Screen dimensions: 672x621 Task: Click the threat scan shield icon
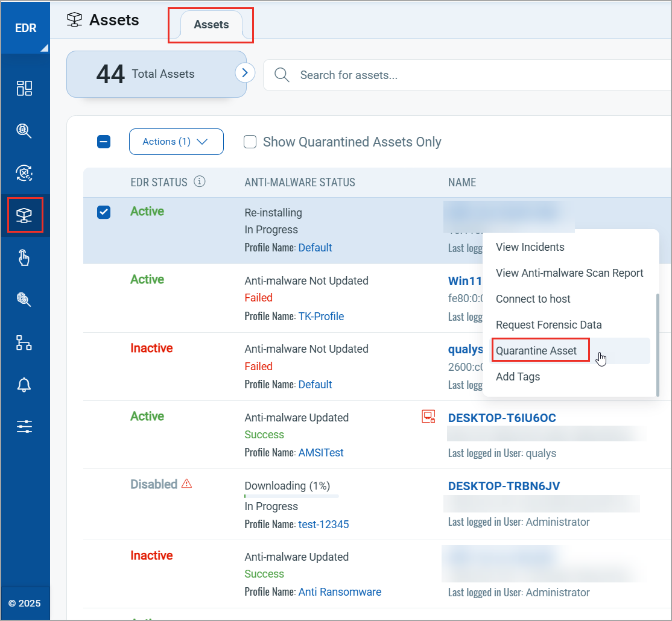point(25,173)
